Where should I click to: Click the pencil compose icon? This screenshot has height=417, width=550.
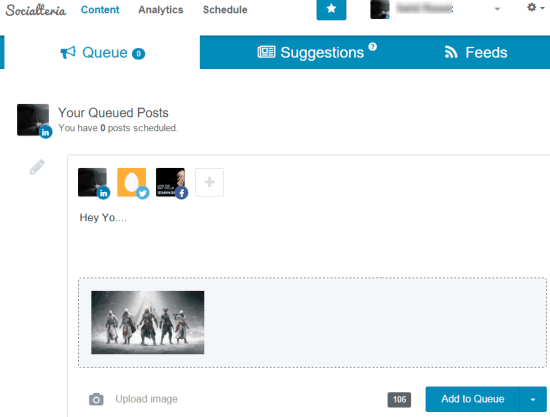pyautogui.click(x=37, y=167)
